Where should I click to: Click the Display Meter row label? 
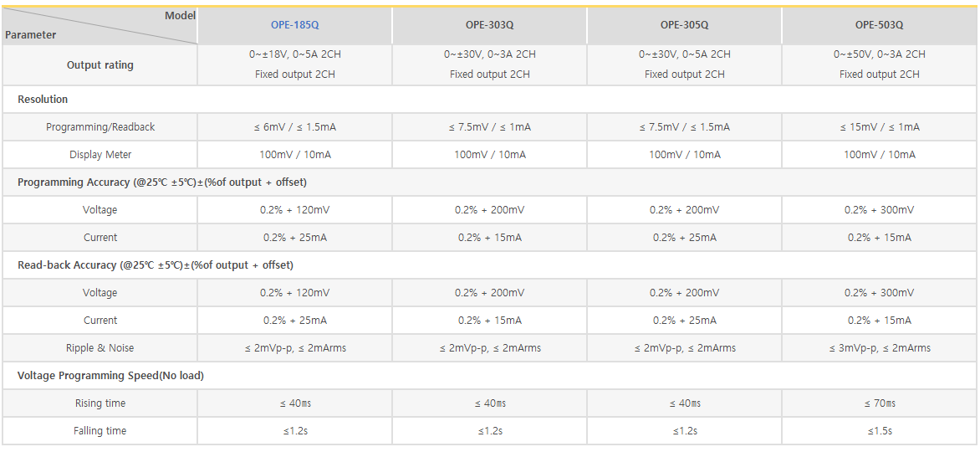tap(100, 155)
